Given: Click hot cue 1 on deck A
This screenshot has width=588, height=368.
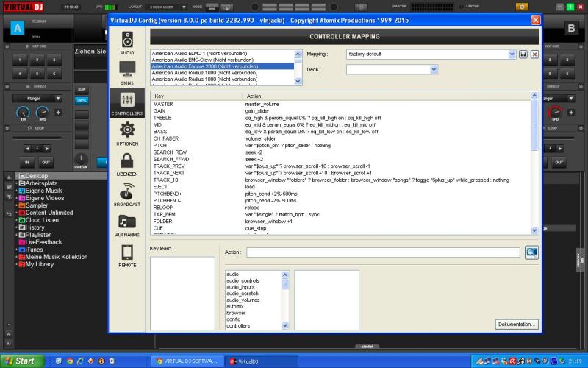Looking at the screenshot, I should [x=20, y=60].
